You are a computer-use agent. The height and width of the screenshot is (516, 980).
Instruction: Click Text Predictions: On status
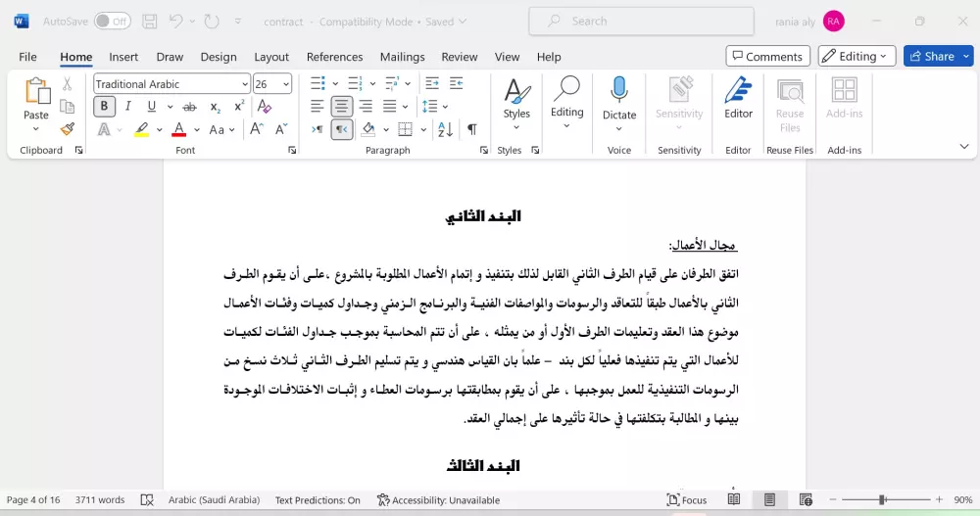318,499
